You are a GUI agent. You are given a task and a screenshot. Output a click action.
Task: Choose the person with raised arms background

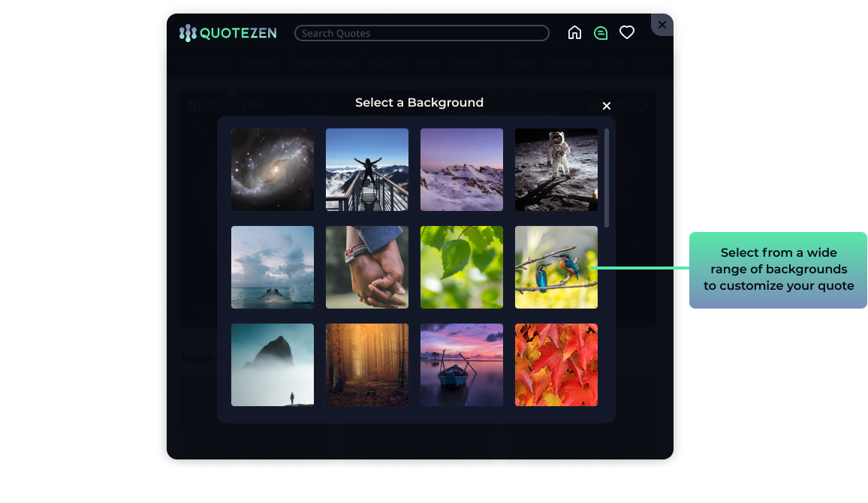(x=367, y=170)
